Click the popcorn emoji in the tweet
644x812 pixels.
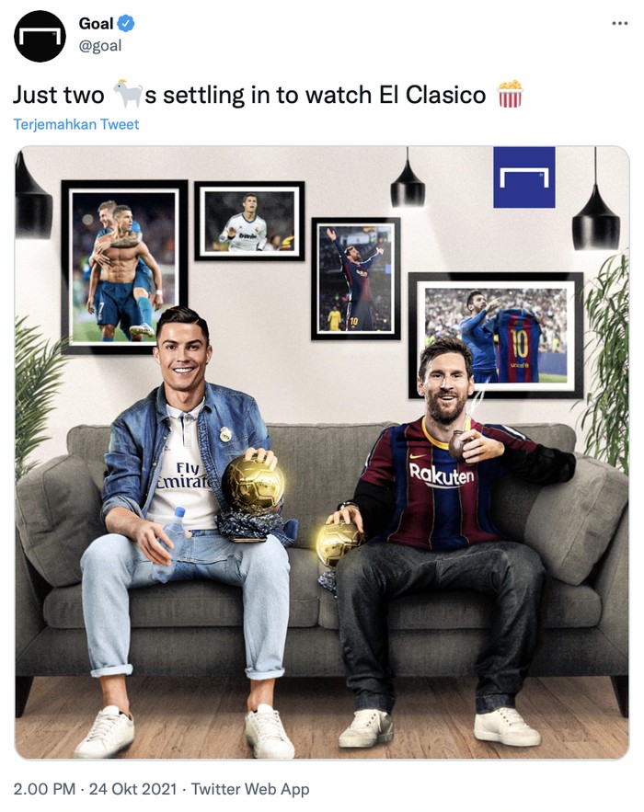[510, 94]
